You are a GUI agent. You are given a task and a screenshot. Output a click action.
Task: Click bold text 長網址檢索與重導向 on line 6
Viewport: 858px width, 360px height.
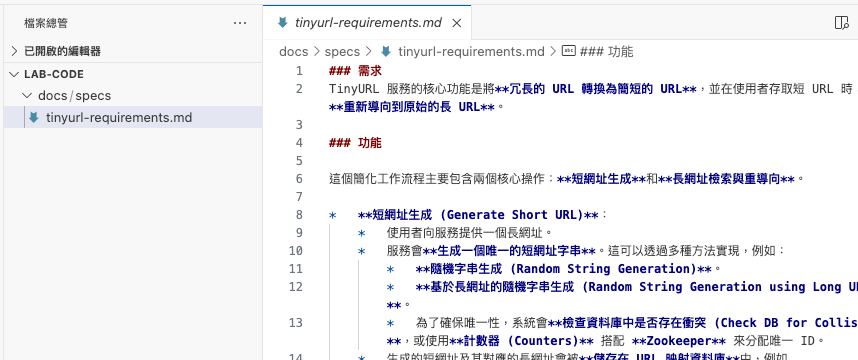[x=726, y=179]
